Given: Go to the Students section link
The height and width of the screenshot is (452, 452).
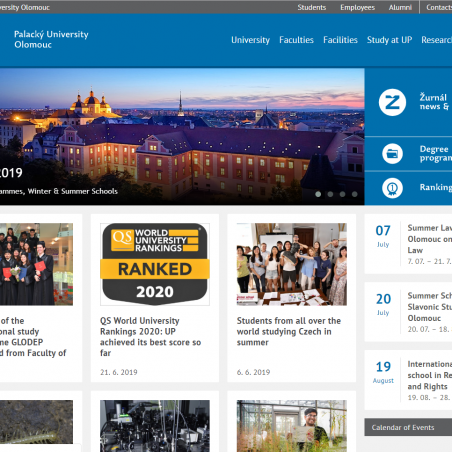Looking at the screenshot, I should [x=312, y=7].
